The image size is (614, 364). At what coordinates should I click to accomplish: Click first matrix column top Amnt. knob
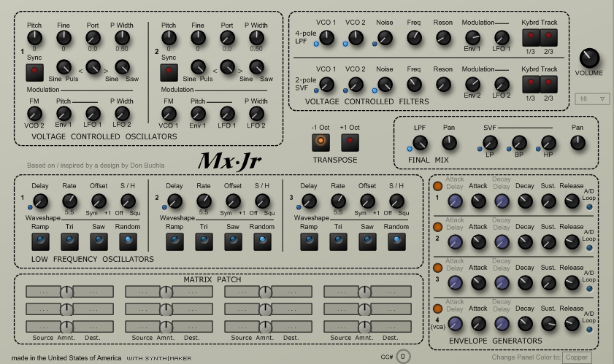click(x=67, y=292)
